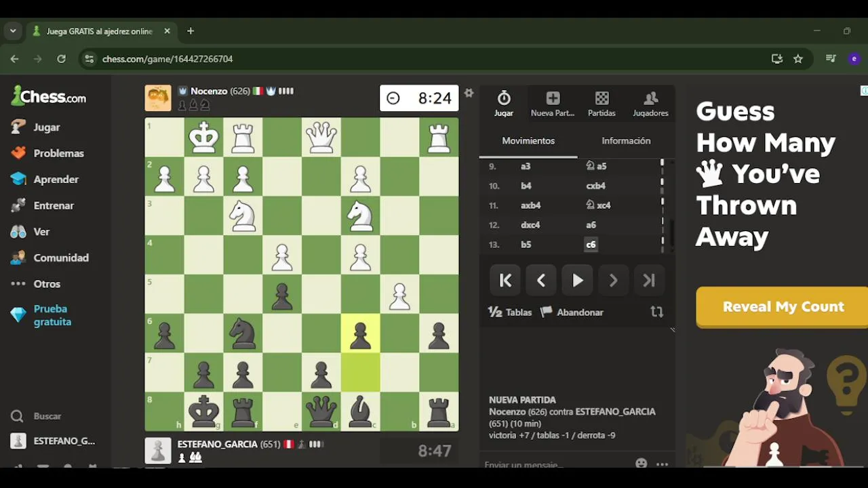
Task: Flip the board icon
Action: [x=656, y=312]
